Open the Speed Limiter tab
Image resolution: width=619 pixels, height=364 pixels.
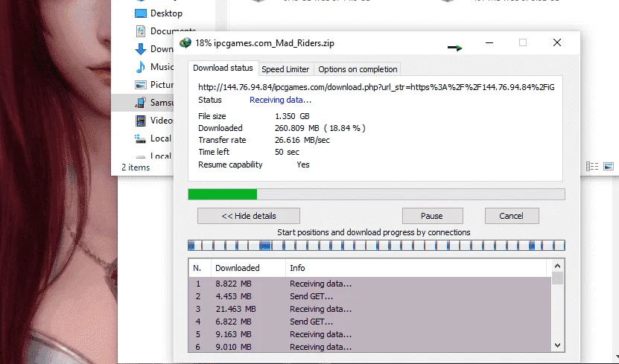coord(285,69)
